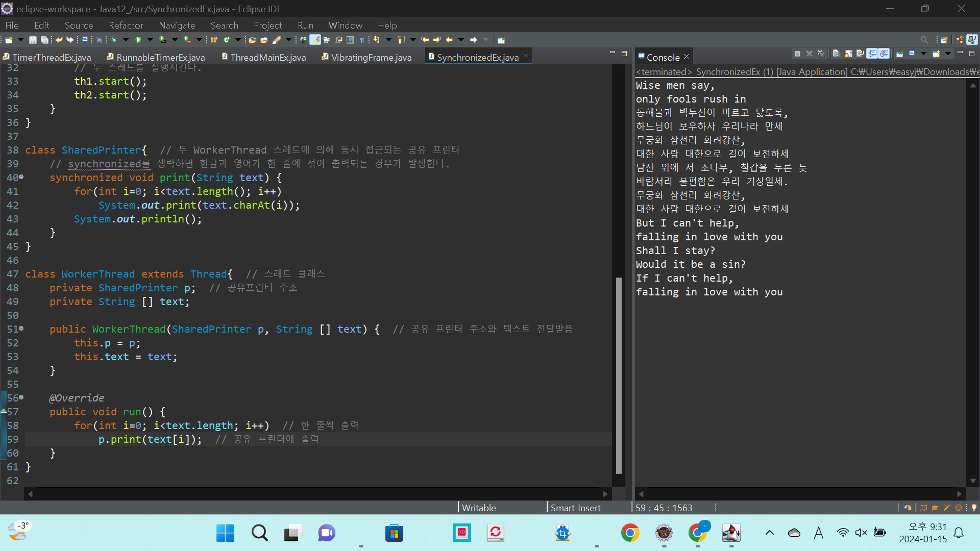Click the Run button in toolbar
980x551 pixels.
point(138,40)
